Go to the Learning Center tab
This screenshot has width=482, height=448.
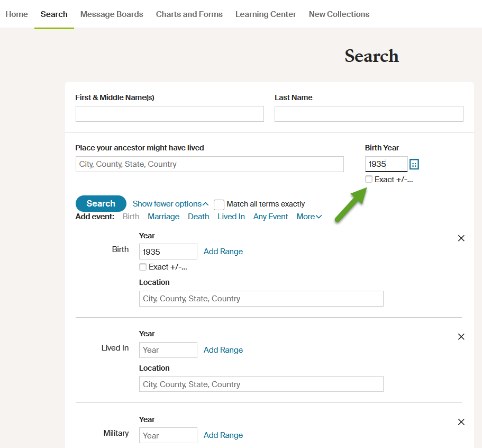pos(266,14)
